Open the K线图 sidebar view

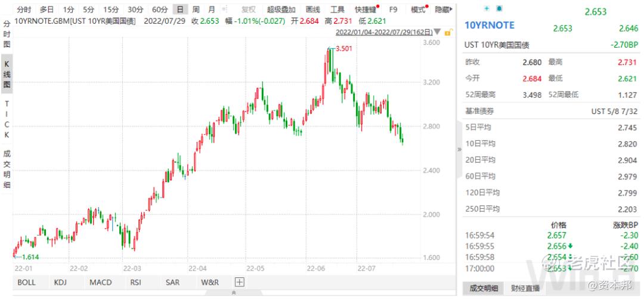(x=7, y=74)
